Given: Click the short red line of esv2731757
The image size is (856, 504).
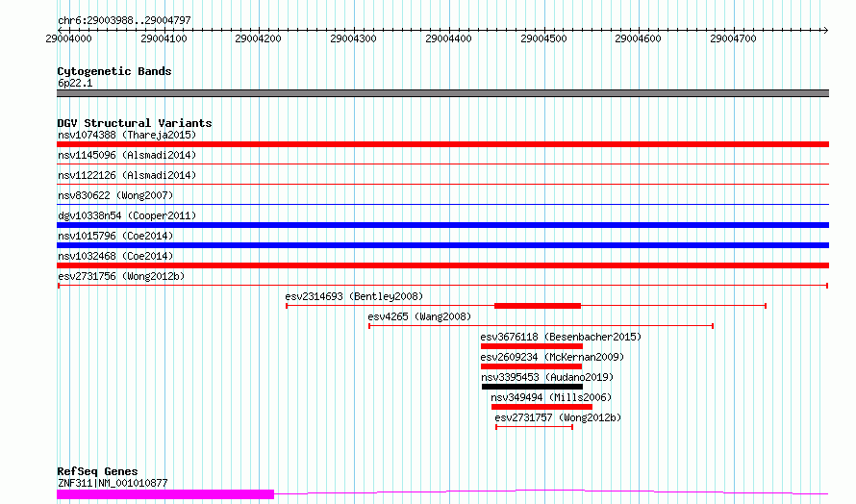Looking at the screenshot, I should [x=534, y=427].
